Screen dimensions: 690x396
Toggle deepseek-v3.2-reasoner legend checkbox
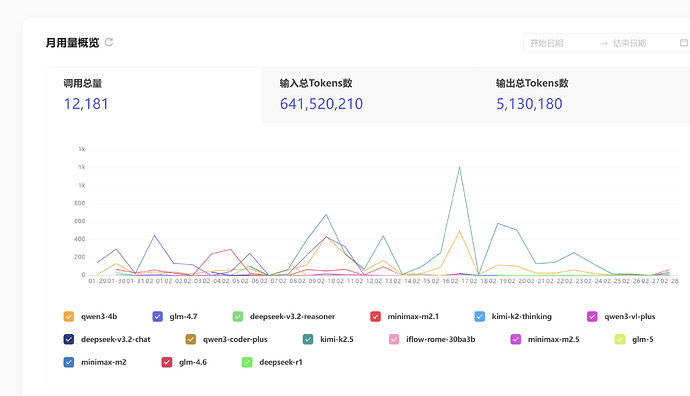[238, 316]
